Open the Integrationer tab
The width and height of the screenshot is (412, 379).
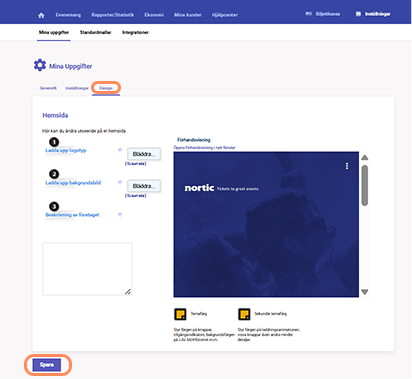click(x=135, y=32)
